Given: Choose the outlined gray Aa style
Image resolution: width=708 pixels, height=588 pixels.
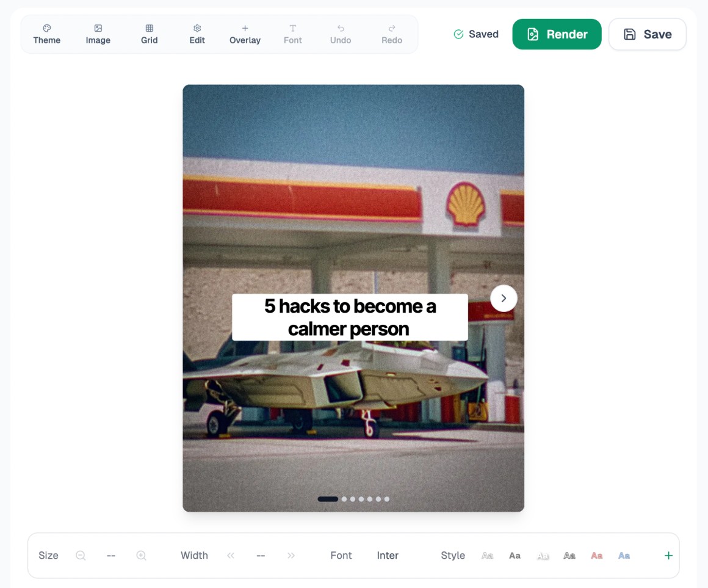Looking at the screenshot, I should pos(487,556).
